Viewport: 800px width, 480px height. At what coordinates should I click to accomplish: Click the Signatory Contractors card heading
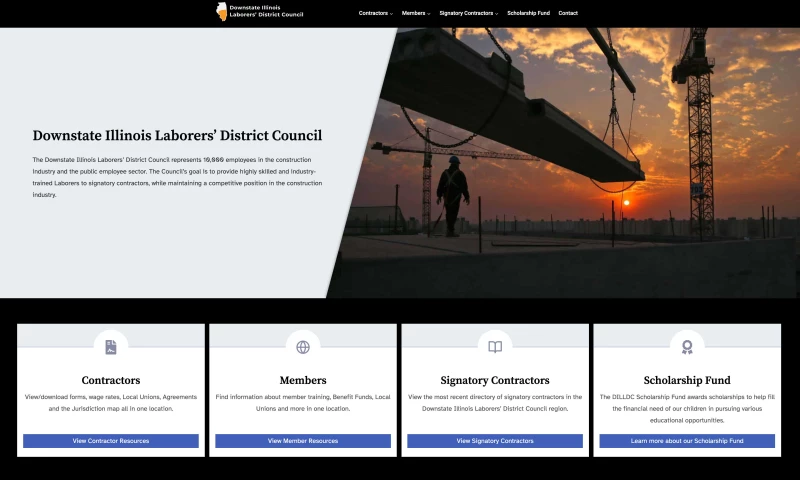[495, 380]
